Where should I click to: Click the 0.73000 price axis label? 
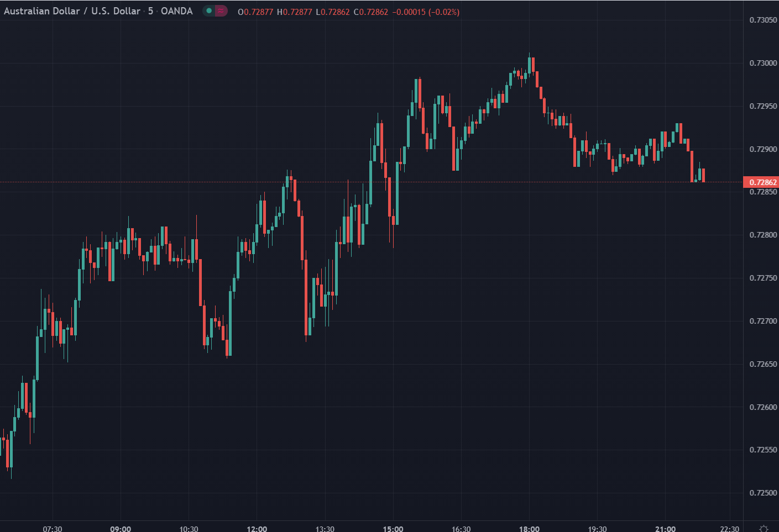[763, 63]
